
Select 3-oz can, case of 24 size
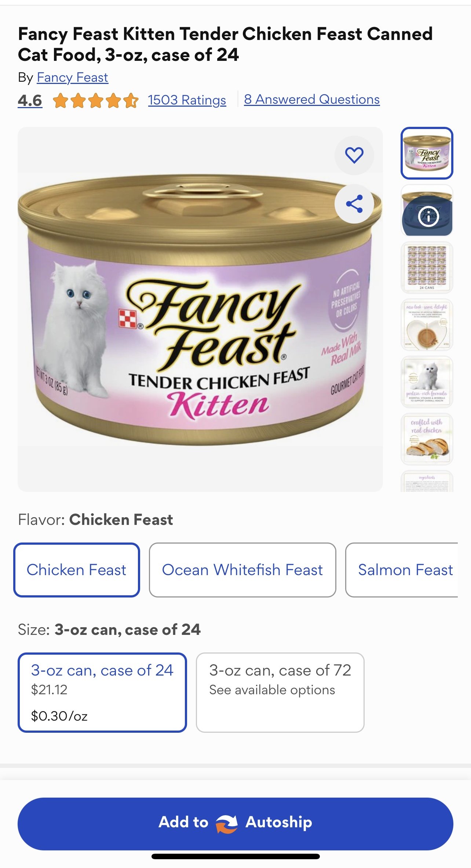102,692
